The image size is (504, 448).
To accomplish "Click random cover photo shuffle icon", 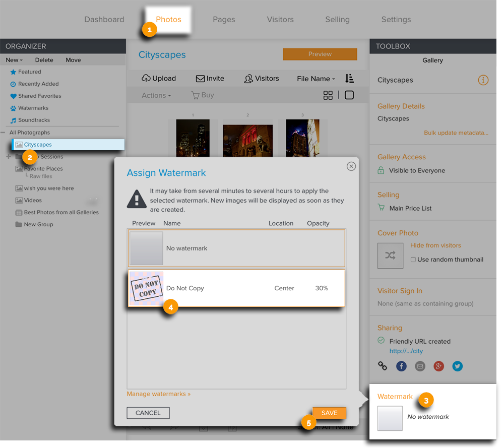I will [x=390, y=255].
